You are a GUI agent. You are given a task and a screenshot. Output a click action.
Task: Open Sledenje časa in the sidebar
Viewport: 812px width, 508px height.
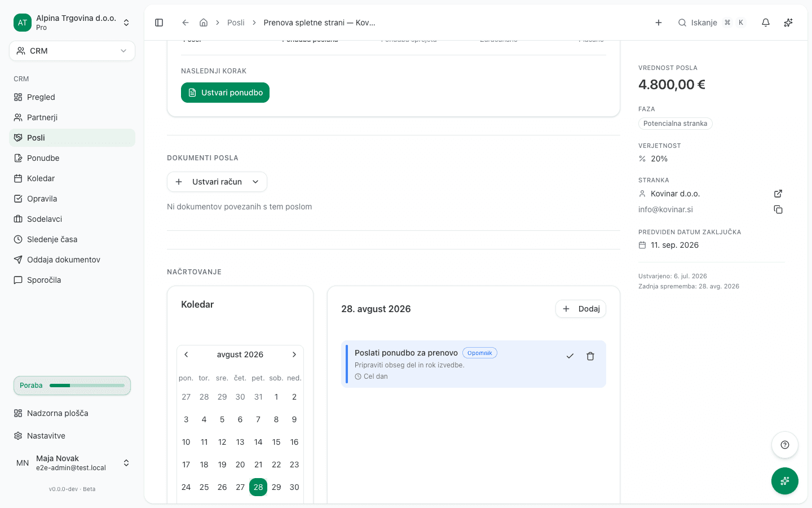pyautogui.click(x=72, y=239)
